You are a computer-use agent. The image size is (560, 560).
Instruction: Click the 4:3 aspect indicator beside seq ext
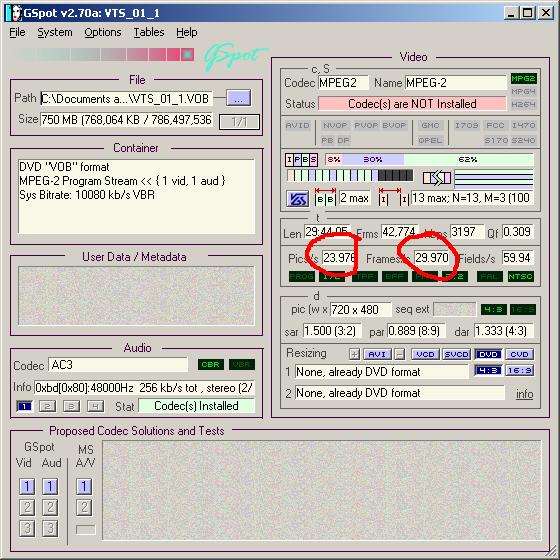pyautogui.click(x=493, y=309)
